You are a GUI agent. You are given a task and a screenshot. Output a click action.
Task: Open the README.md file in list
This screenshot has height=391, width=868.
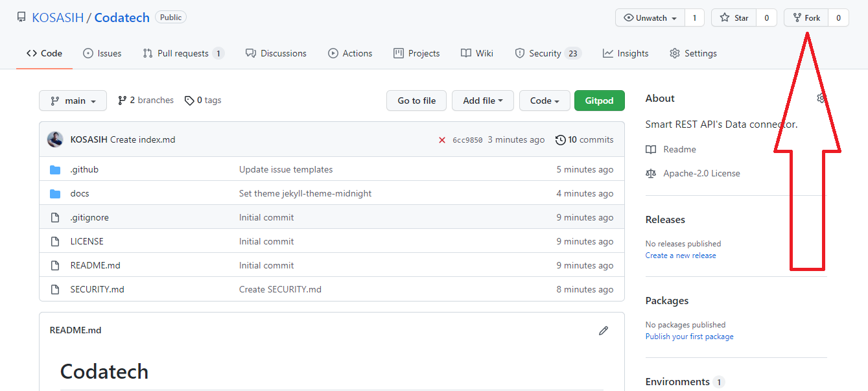(x=95, y=265)
